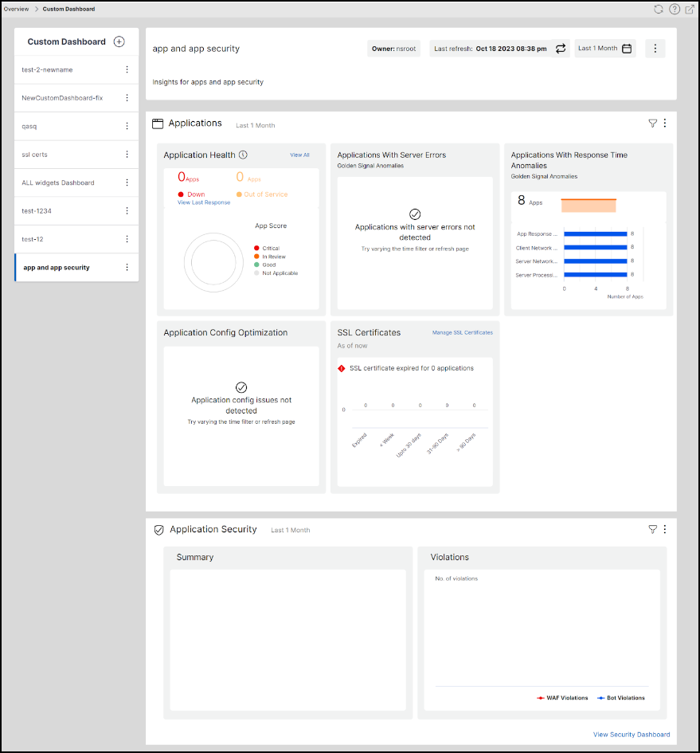Toggle Not Applicable legend in App Score
This screenshot has width=700, height=753.
click(276, 273)
